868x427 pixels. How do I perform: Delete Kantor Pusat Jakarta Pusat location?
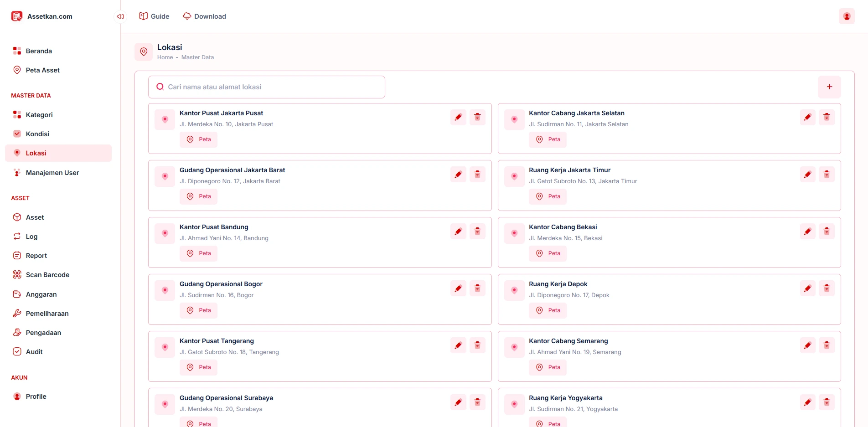coord(477,118)
